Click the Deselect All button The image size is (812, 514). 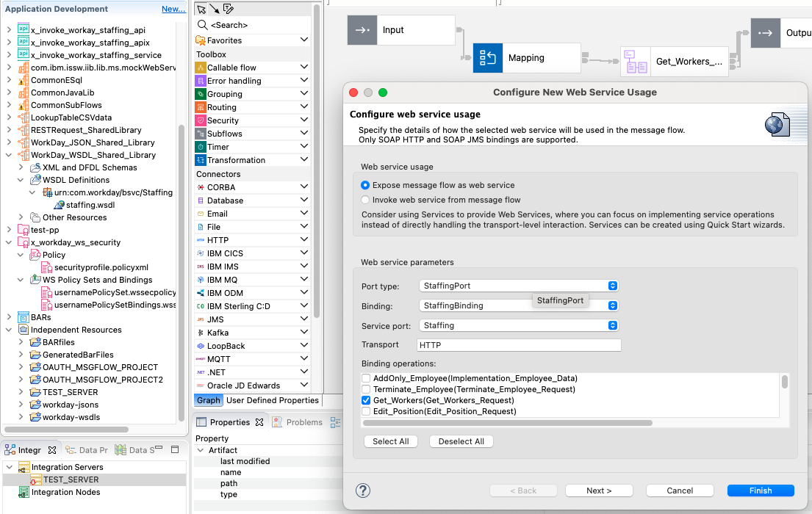pyautogui.click(x=461, y=441)
